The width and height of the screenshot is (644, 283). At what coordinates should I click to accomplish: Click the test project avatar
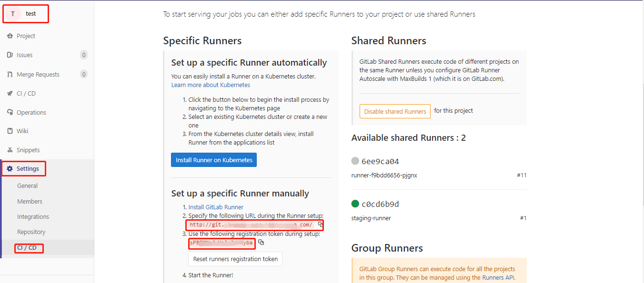[13, 14]
